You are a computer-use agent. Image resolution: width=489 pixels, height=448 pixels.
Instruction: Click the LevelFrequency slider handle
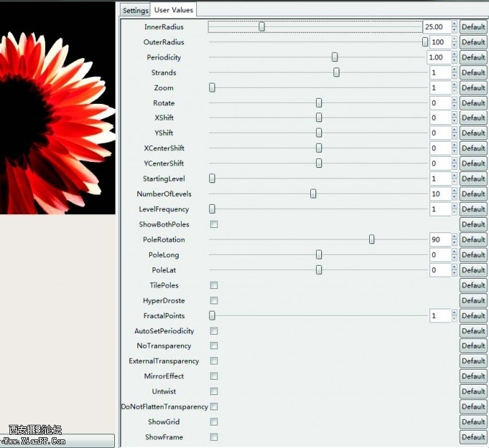click(212, 209)
